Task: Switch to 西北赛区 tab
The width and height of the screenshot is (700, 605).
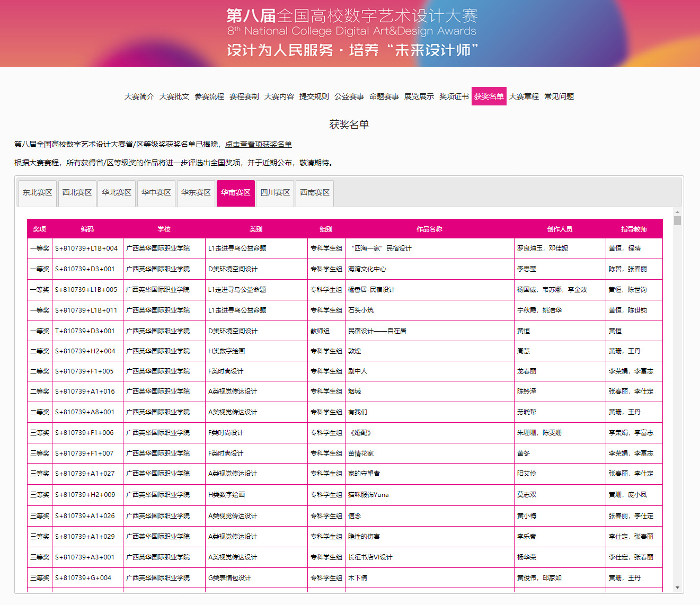Action: (77, 193)
